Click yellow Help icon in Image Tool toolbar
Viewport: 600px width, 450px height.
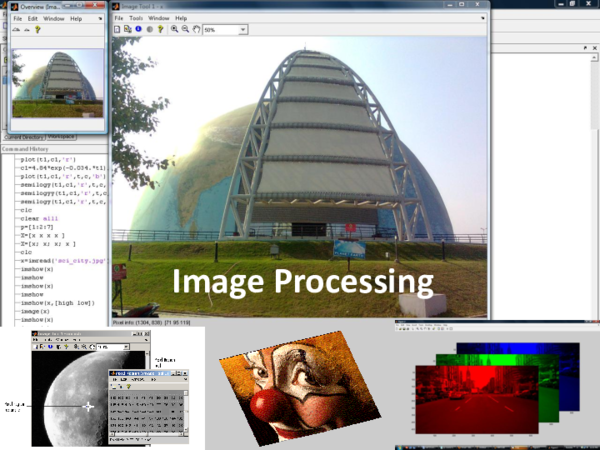coord(160,29)
